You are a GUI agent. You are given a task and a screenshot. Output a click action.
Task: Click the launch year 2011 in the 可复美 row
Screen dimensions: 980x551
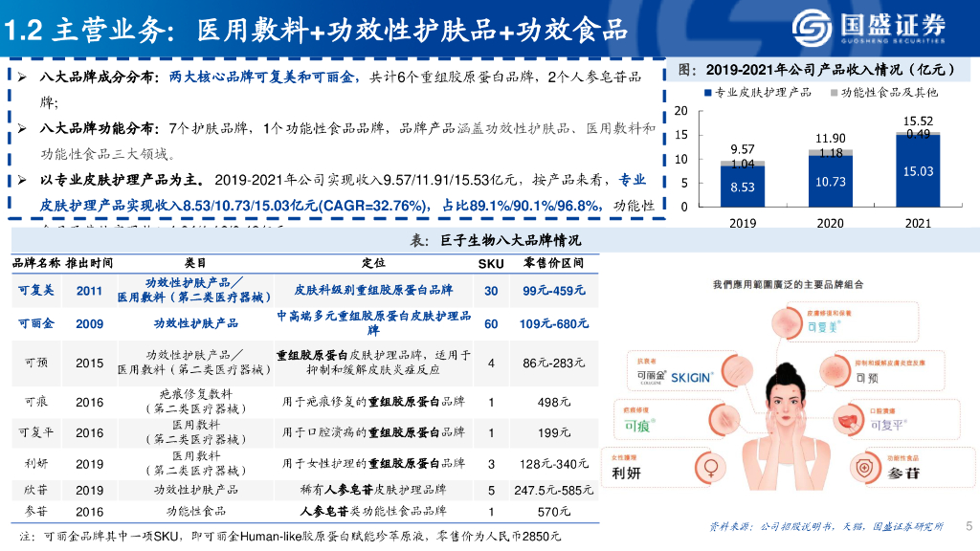point(89,291)
